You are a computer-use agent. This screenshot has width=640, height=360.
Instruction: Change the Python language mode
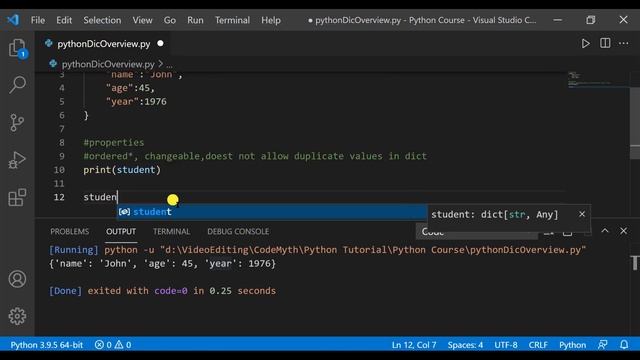[572, 344]
